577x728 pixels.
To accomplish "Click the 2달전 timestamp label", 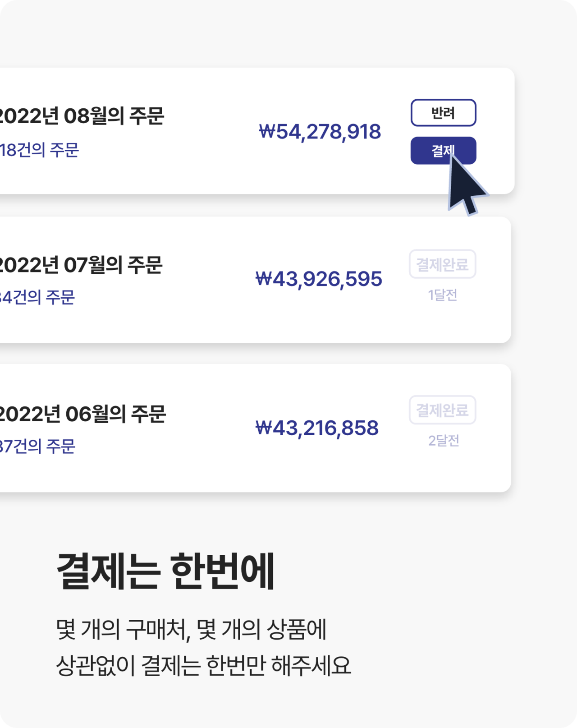I will (443, 441).
